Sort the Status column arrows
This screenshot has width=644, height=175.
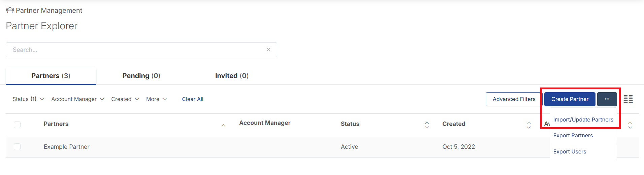coord(427,125)
